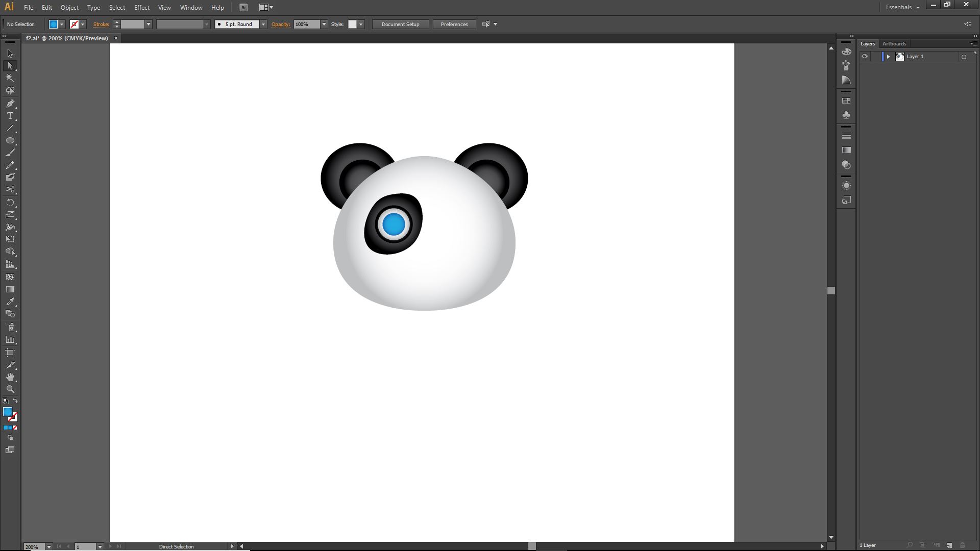Hide Layer 1 with eye icon
The width and height of the screenshot is (980, 551).
pyautogui.click(x=865, y=57)
